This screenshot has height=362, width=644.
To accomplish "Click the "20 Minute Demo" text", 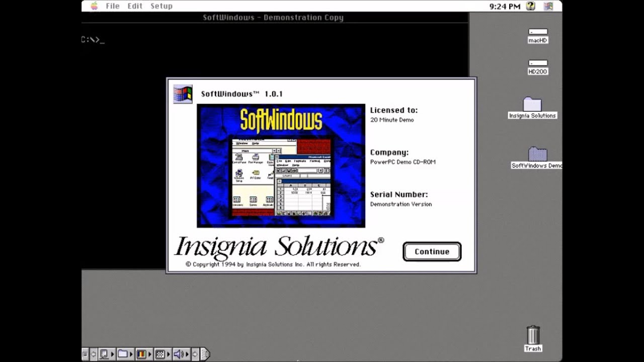I will (392, 120).
